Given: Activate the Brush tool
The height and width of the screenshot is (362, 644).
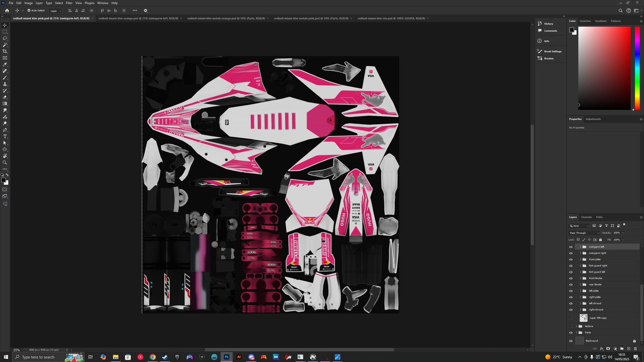Looking at the screenshot, I should coord(5,77).
